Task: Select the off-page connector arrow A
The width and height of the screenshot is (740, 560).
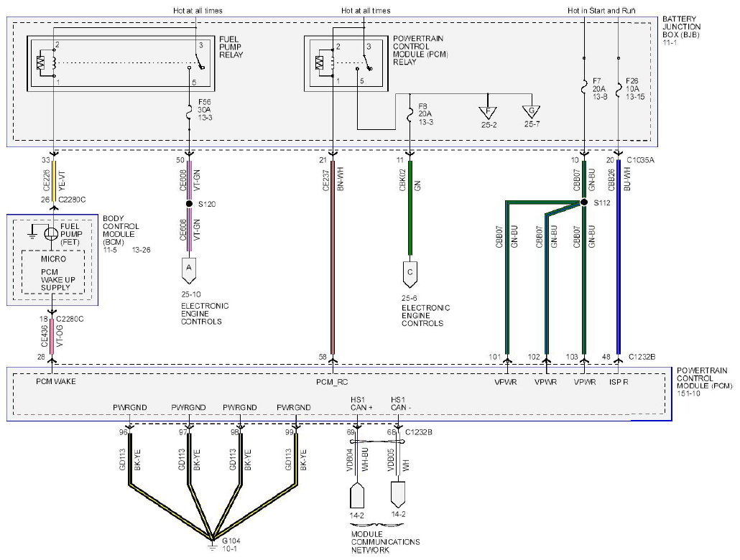Action: [x=189, y=271]
